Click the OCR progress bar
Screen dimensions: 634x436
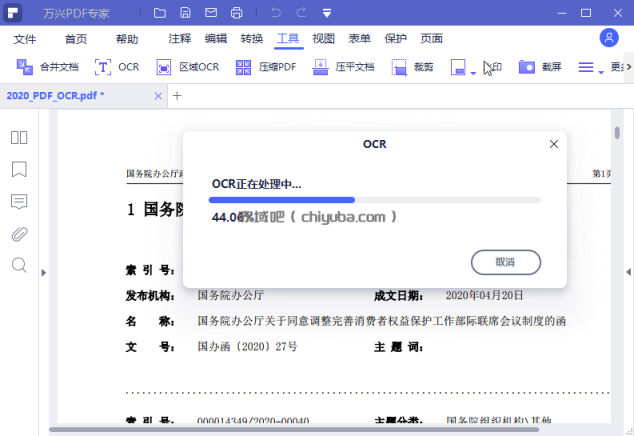375,200
